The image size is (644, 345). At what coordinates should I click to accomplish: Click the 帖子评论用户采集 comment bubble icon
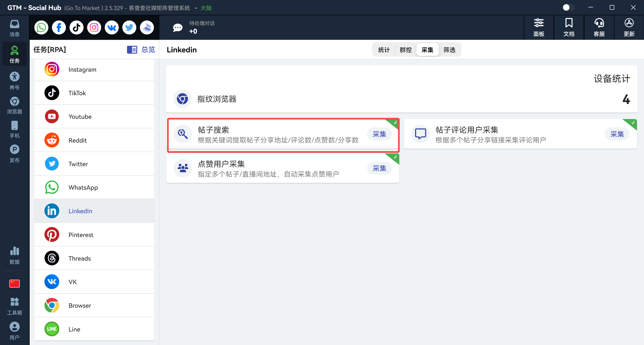[420, 134]
